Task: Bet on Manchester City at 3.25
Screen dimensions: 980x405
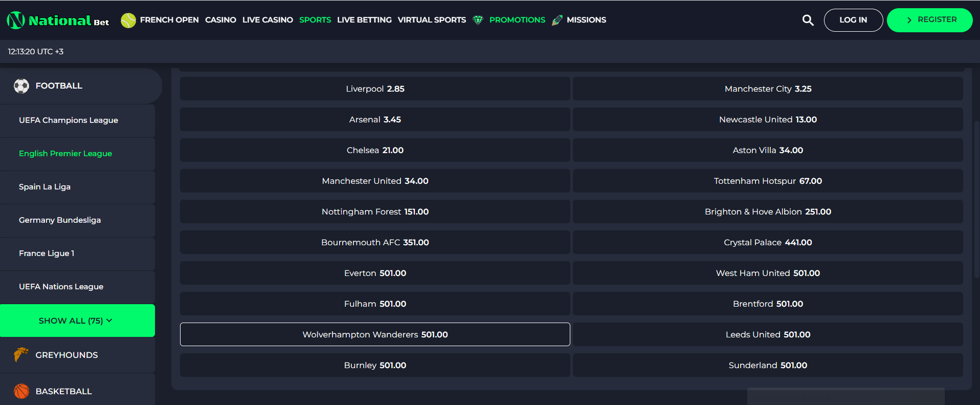Action: pos(768,89)
